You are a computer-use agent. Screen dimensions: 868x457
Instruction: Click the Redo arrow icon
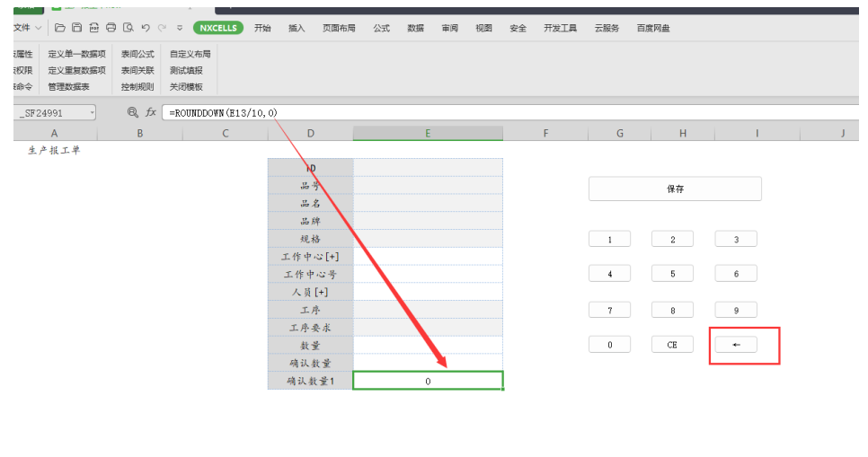pyautogui.click(x=161, y=28)
